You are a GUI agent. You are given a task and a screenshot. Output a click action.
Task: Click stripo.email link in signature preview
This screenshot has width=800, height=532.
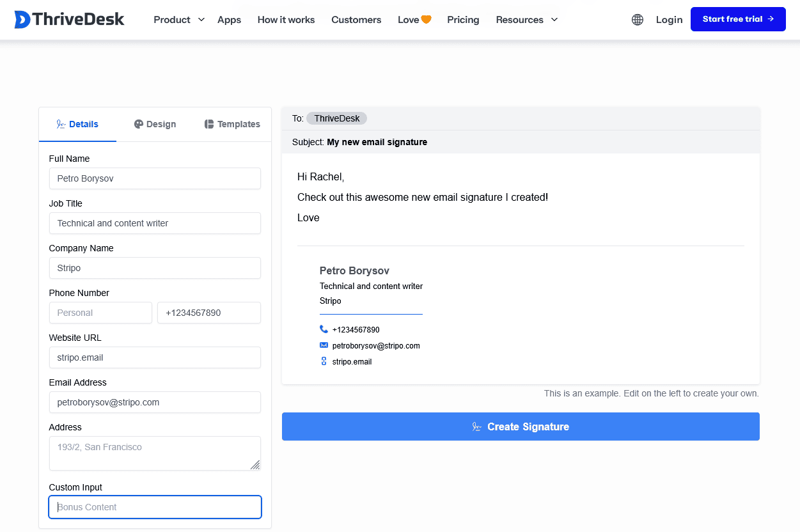pos(352,361)
